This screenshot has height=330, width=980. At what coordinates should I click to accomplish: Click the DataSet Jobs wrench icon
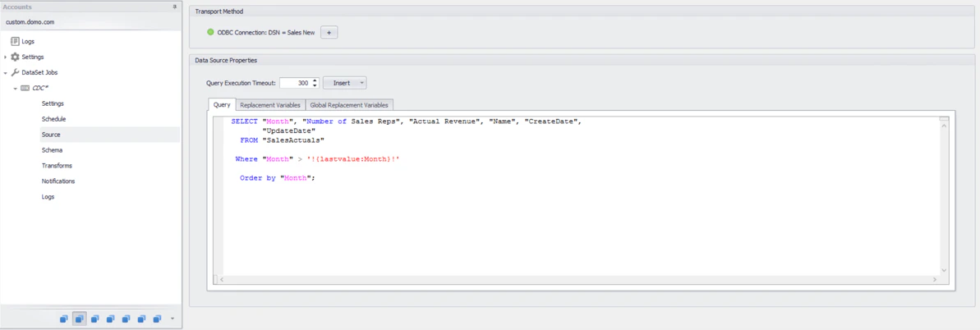pos(16,72)
